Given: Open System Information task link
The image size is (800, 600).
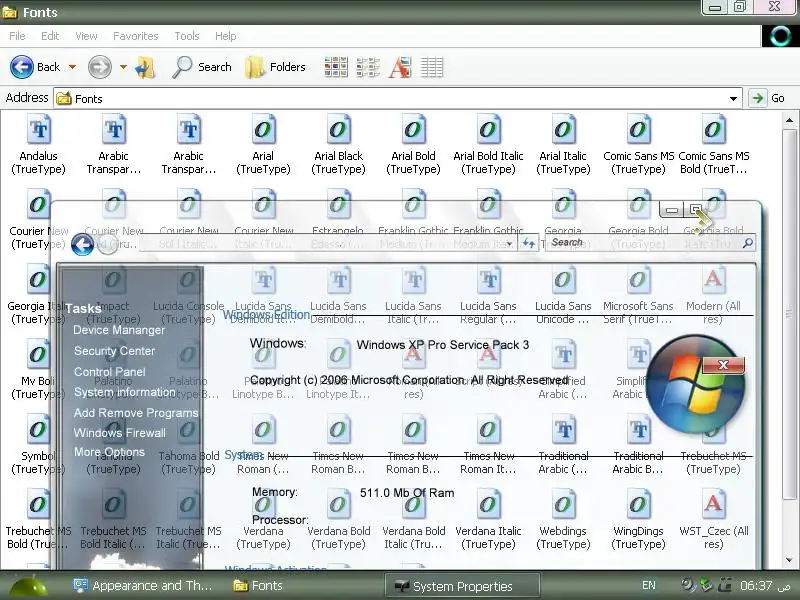Looking at the screenshot, I should pyautogui.click(x=124, y=392).
